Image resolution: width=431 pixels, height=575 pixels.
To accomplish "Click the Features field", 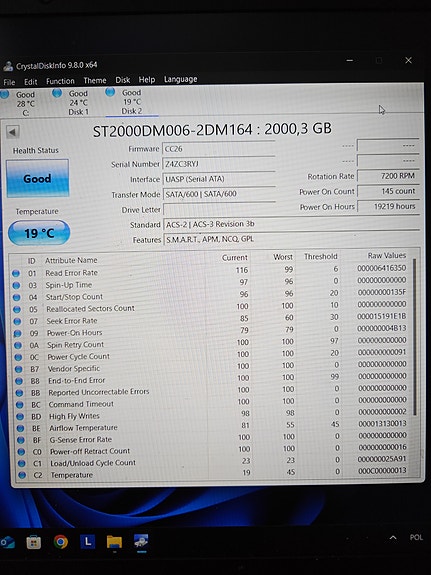I will [291, 239].
